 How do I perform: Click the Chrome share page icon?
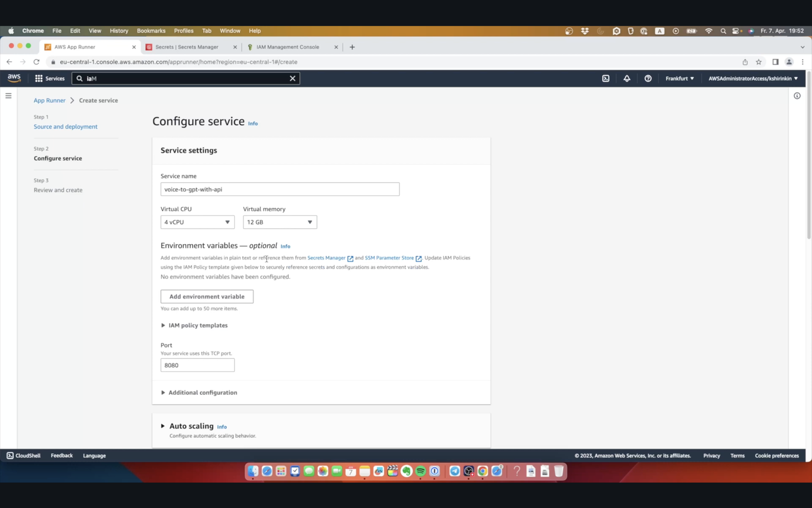pos(745,62)
